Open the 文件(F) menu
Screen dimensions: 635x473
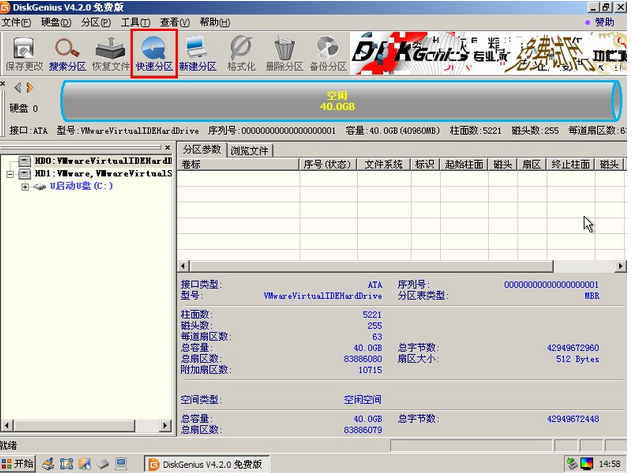[x=16, y=22]
